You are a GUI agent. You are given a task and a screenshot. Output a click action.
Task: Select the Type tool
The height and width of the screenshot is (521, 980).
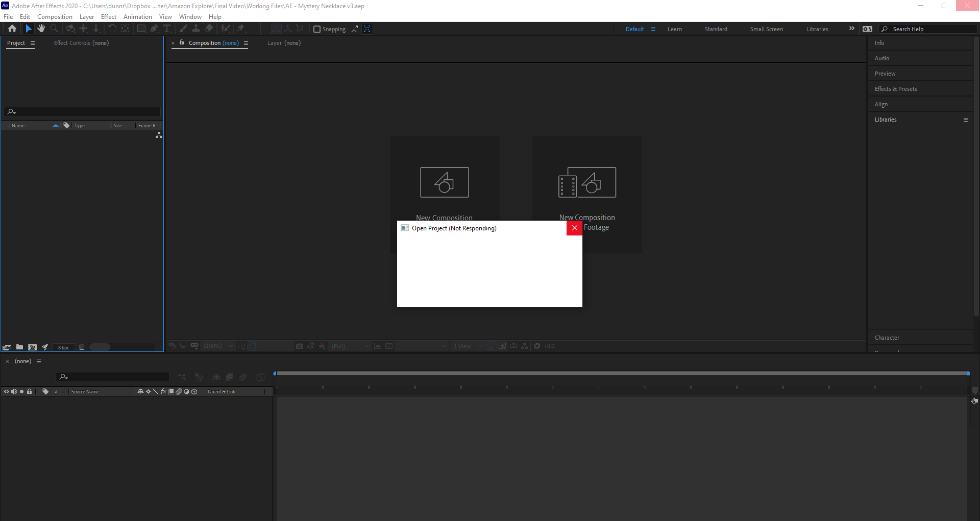coord(167,29)
